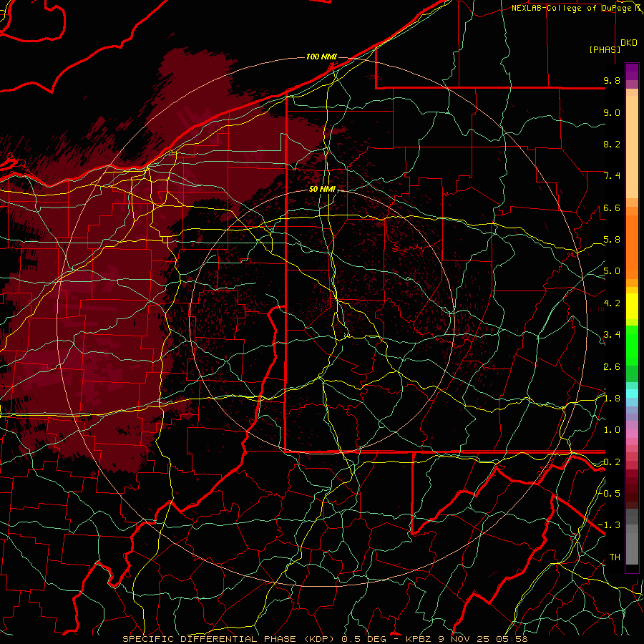Click the 9.0 scale value

(x=612, y=112)
